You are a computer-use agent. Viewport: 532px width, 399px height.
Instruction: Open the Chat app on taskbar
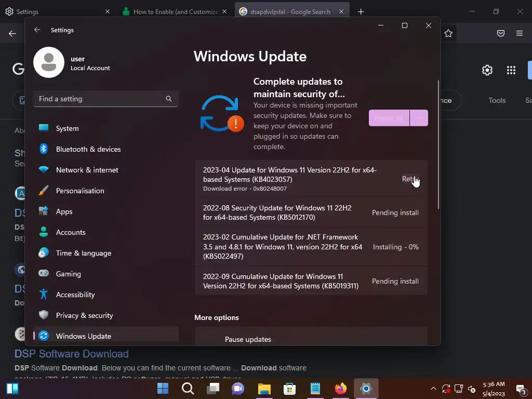238,389
